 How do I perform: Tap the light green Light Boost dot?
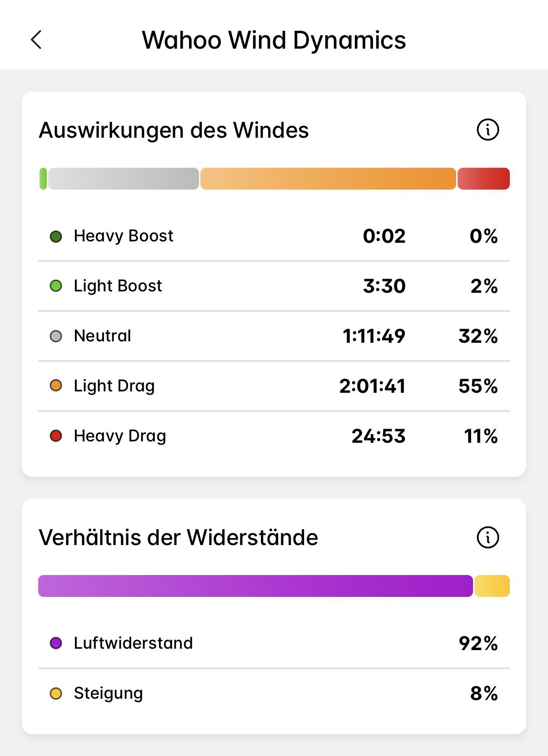(56, 286)
